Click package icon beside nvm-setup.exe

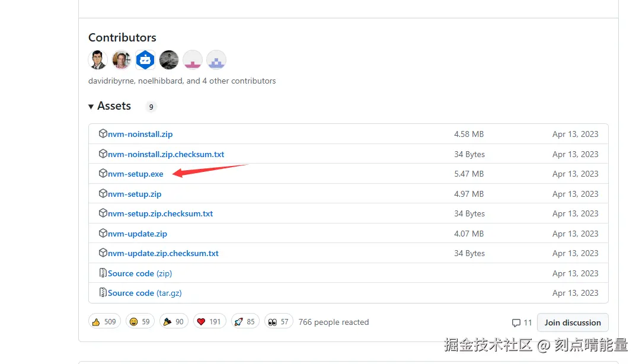coord(103,173)
